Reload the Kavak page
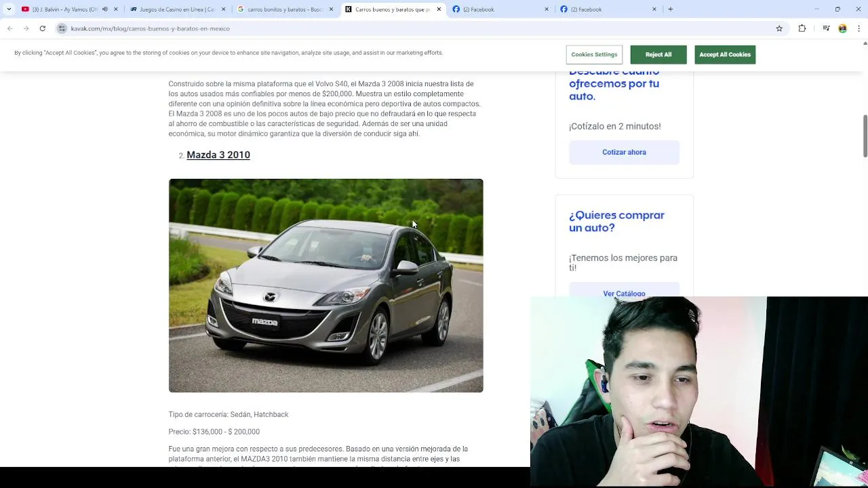Image resolution: width=868 pixels, height=488 pixels. [42, 28]
